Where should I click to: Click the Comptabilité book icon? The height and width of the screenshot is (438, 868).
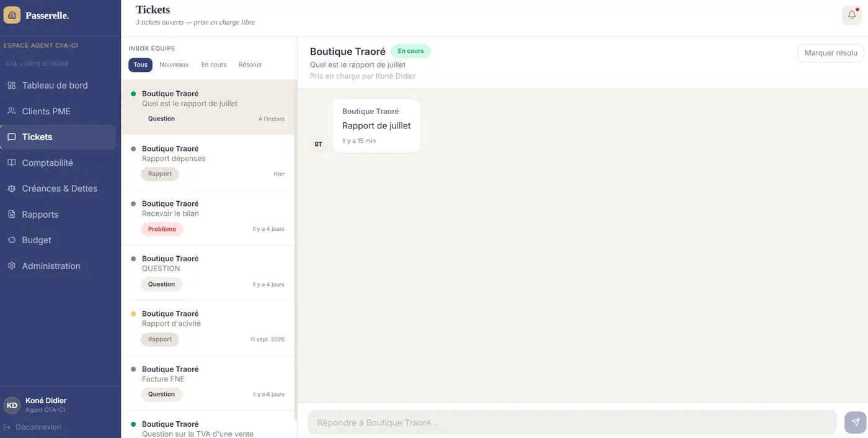(x=11, y=163)
